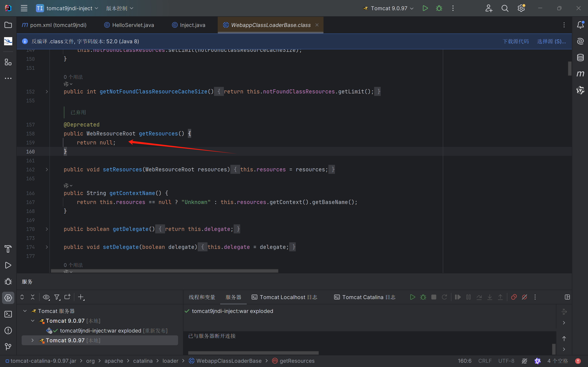The image size is (588, 367).
Task: Click the Debug bug icon in top toolbar
Action: coord(439,8)
